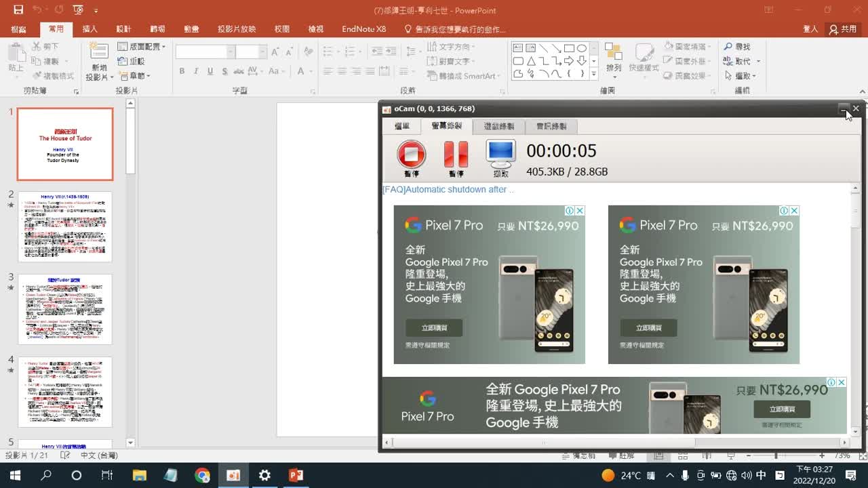Screen dimensions: 868x488
Task: Click the oCam capture monitor icon
Action: pyautogui.click(x=500, y=155)
